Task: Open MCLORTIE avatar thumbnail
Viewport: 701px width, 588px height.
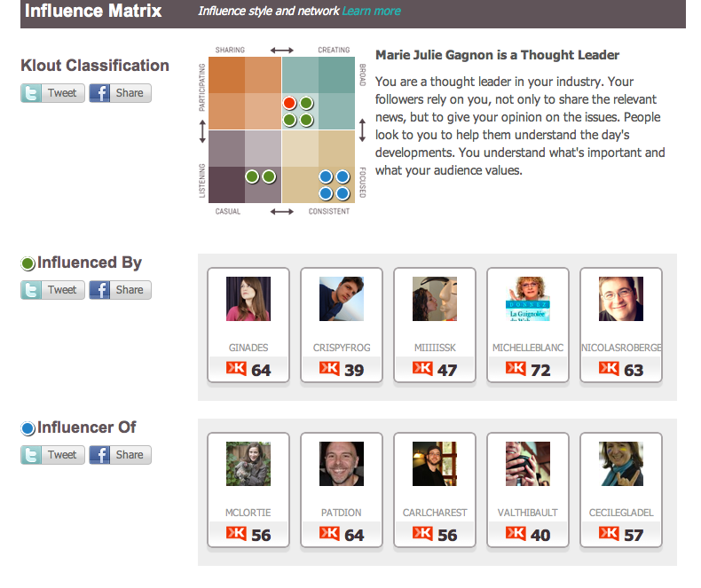Action: [x=248, y=464]
